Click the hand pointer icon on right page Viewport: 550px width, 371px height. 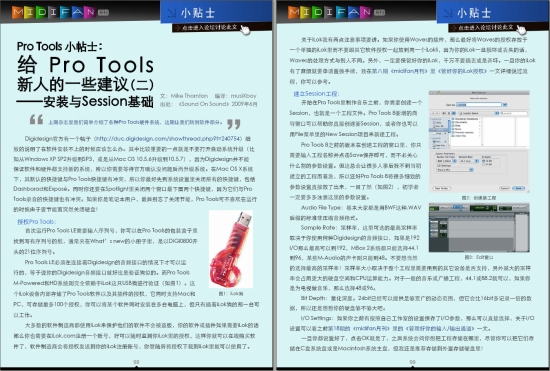522,30
